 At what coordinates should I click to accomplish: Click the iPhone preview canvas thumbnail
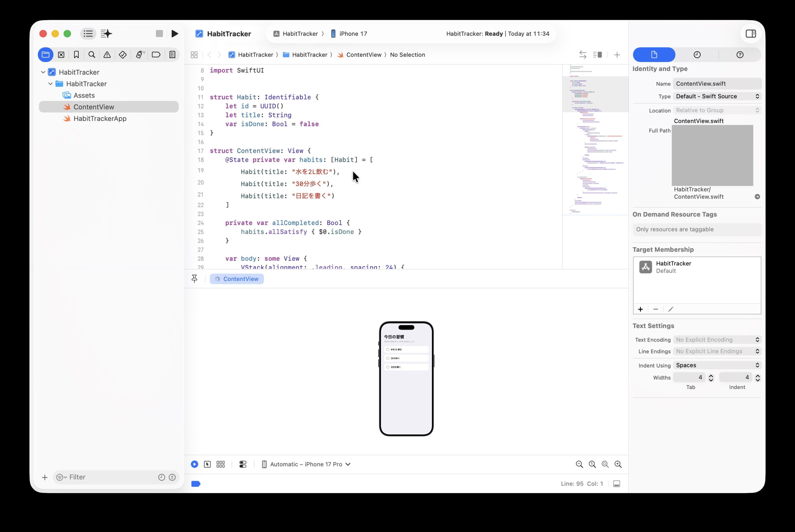pyautogui.click(x=406, y=379)
